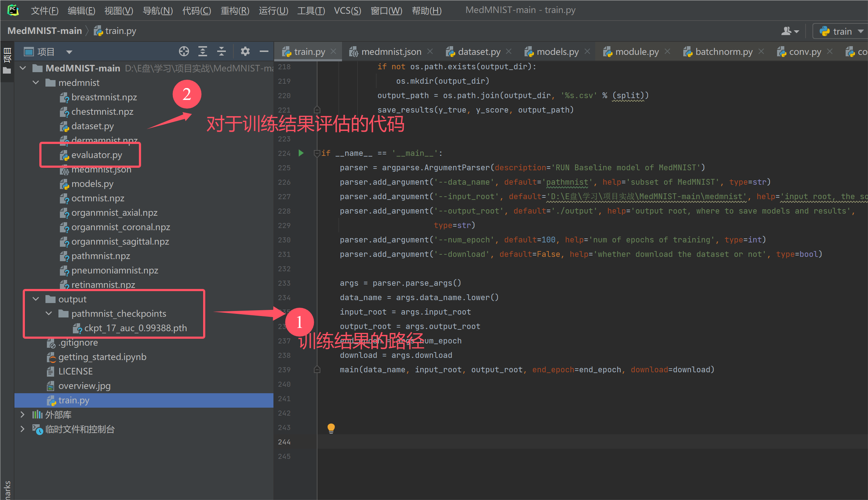Viewport: 868px width, 500px height.
Task: Select evaluator.py in project tree
Action: point(96,155)
